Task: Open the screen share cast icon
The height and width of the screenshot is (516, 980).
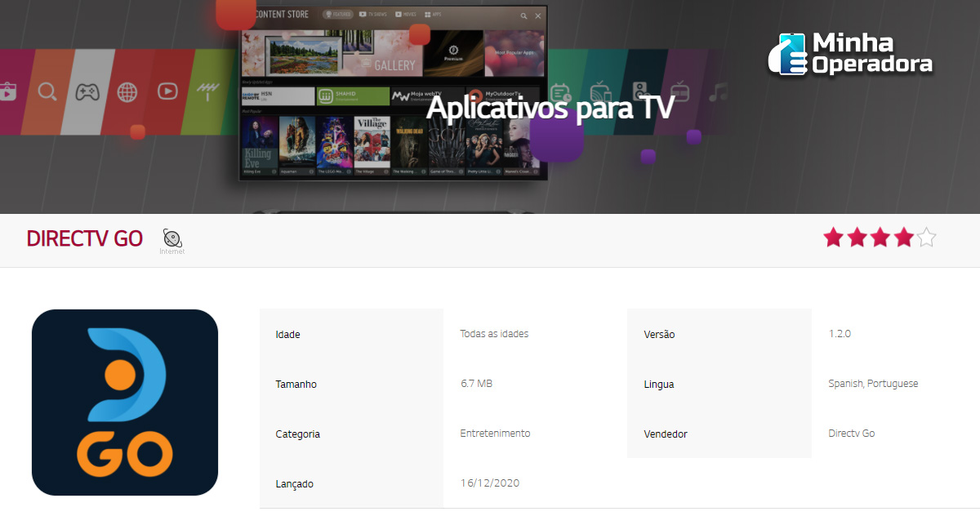Action: (600, 91)
